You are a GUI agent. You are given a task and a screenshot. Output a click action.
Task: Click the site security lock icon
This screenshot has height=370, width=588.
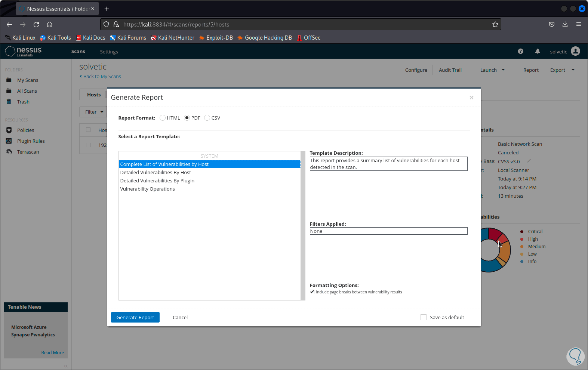tap(116, 24)
